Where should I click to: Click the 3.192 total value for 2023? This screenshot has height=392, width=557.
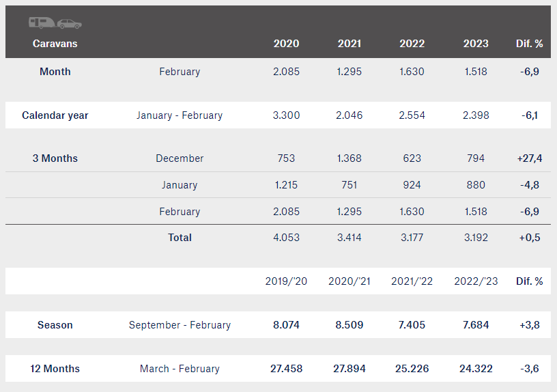pos(476,238)
